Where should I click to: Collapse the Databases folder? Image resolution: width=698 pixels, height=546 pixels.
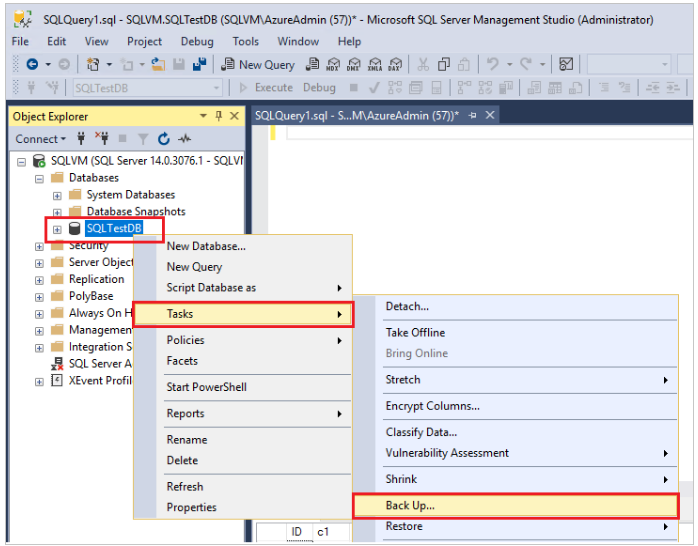coord(39,179)
